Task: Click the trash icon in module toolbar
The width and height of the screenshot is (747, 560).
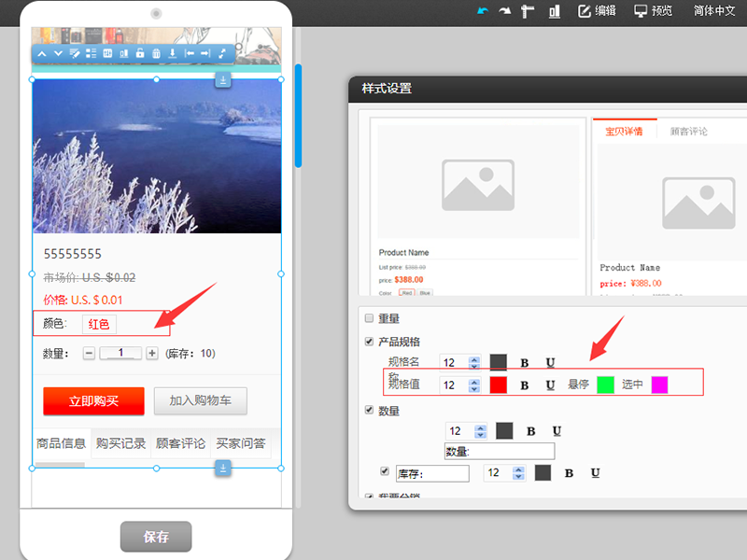Action: tap(156, 53)
